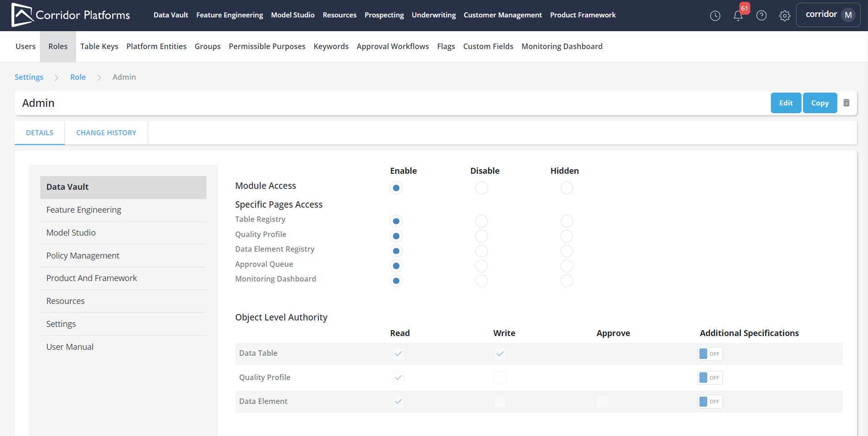The height and width of the screenshot is (436, 868).
Task: Click the user avatar M icon
Action: (x=848, y=15)
